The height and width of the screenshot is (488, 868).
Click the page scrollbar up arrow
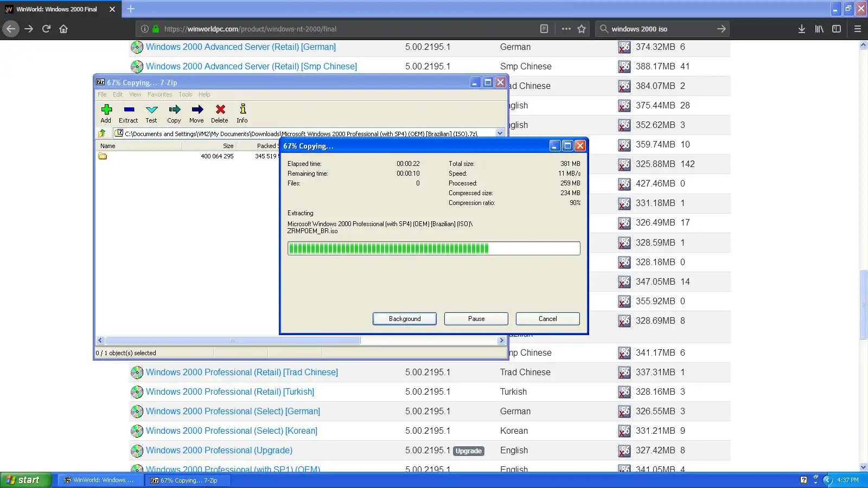[x=863, y=46]
